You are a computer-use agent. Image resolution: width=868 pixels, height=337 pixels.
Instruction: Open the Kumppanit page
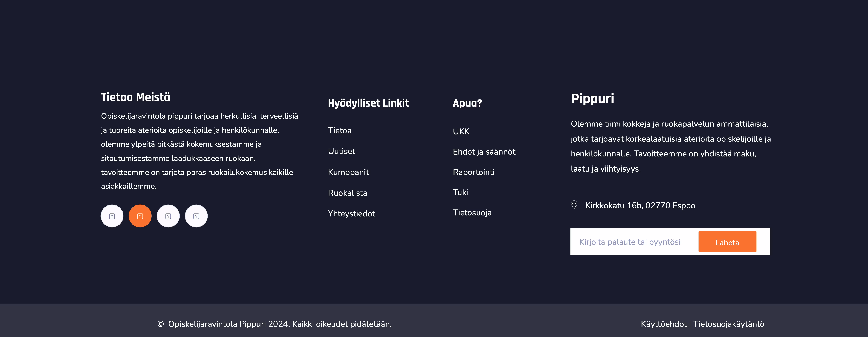[x=348, y=172]
